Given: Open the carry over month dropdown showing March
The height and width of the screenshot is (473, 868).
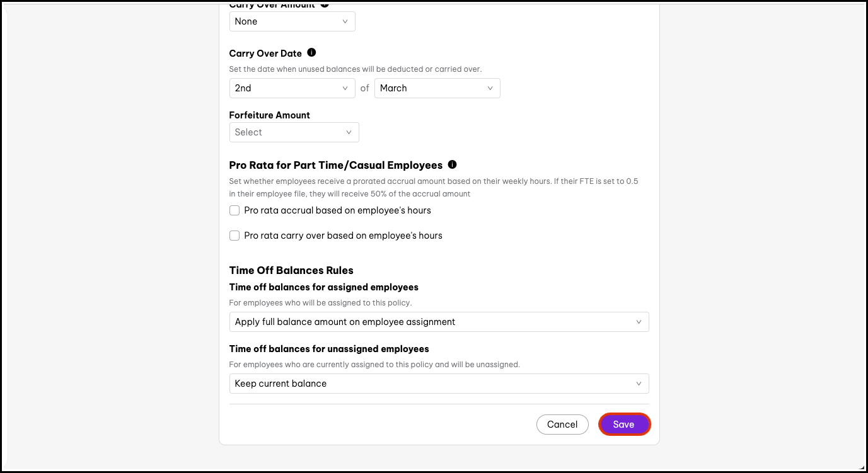Looking at the screenshot, I should 436,88.
